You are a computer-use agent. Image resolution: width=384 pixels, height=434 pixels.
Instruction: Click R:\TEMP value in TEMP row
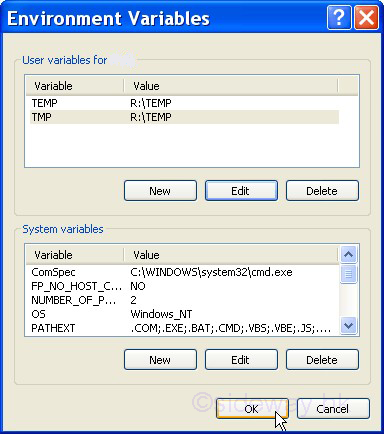151,103
